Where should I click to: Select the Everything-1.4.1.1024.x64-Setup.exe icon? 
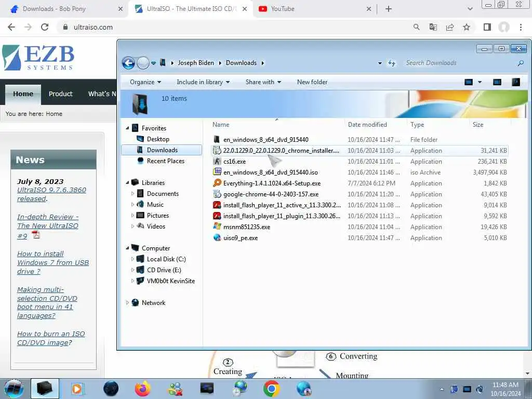coord(217,183)
